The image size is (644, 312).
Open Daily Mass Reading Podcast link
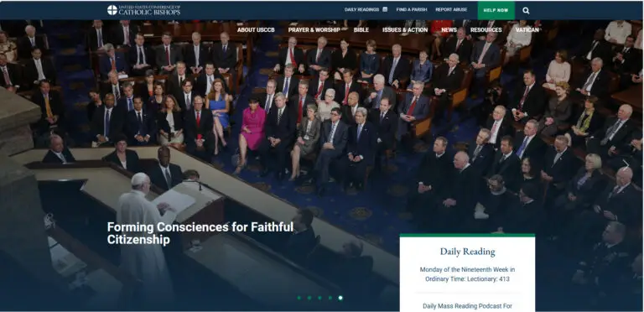pos(467,306)
